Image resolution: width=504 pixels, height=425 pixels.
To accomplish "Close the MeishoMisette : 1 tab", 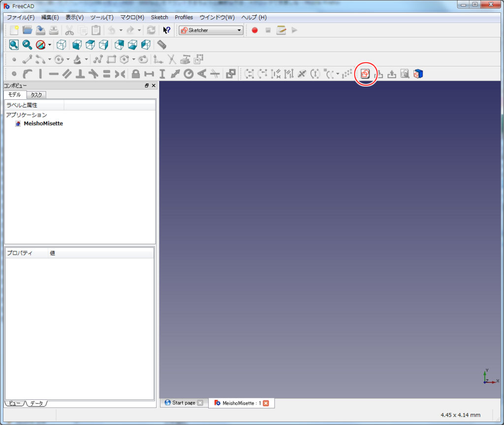I will point(266,403).
